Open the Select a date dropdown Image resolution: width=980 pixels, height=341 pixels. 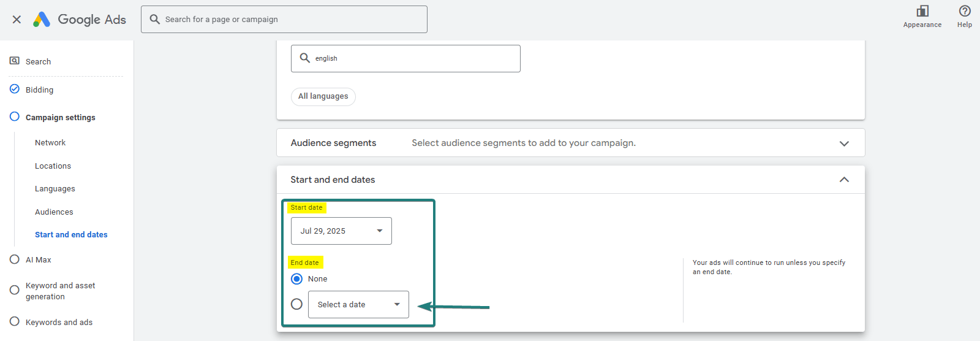358,305
